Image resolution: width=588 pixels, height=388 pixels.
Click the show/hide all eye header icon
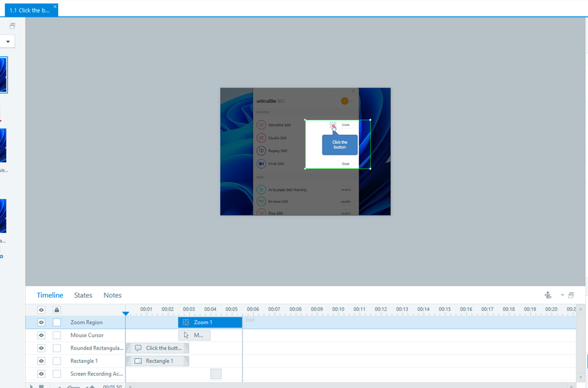(41, 310)
